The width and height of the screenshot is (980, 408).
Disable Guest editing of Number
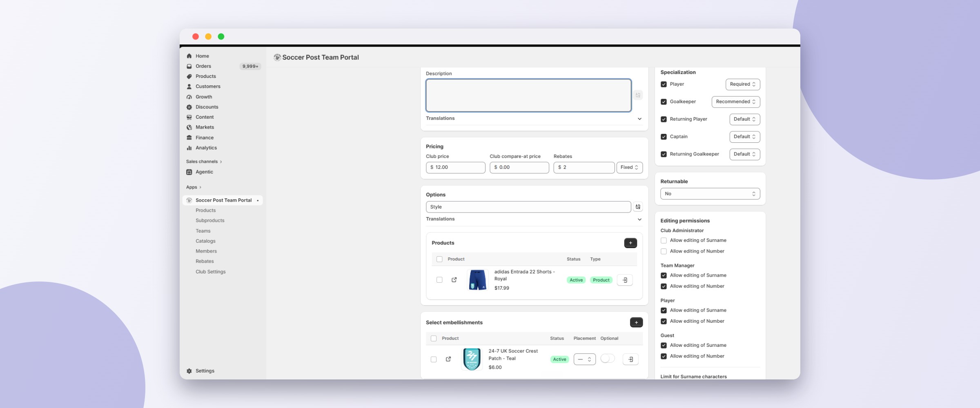click(664, 356)
